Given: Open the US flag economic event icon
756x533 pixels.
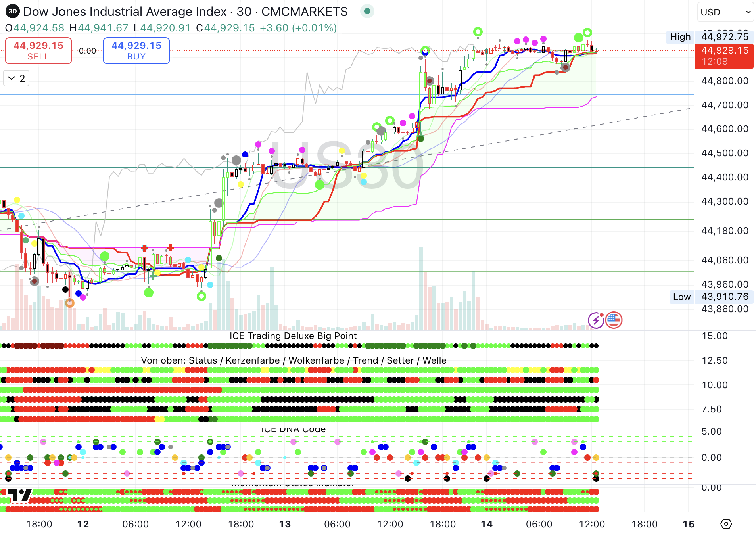Looking at the screenshot, I should [x=614, y=320].
